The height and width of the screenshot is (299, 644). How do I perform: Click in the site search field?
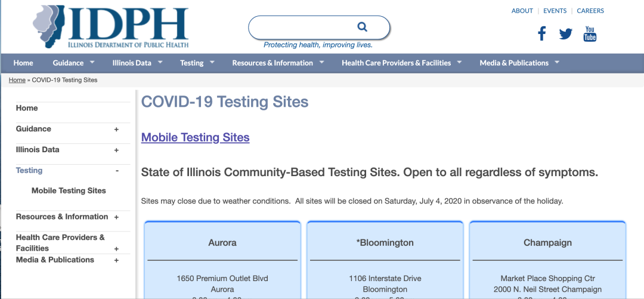coord(318,27)
